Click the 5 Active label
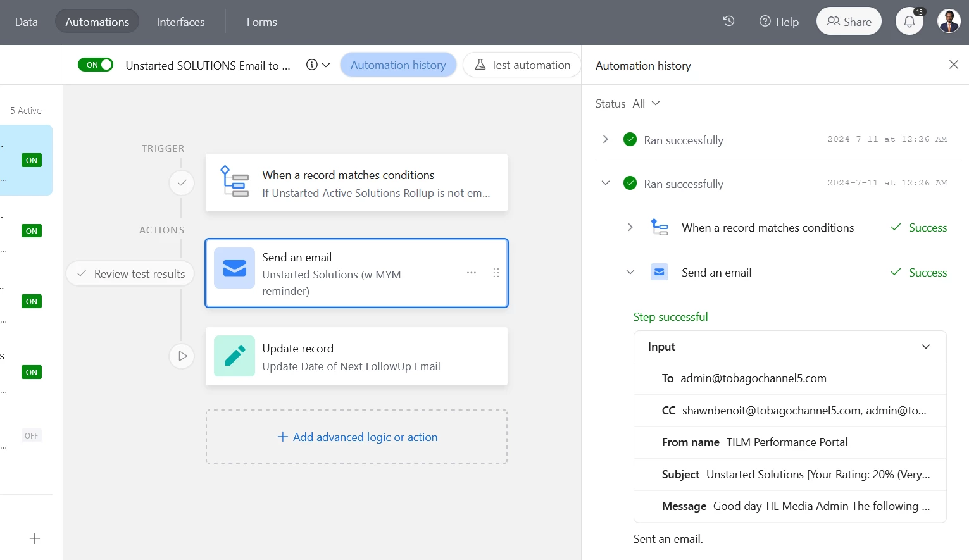This screenshot has width=969, height=560. [26, 110]
